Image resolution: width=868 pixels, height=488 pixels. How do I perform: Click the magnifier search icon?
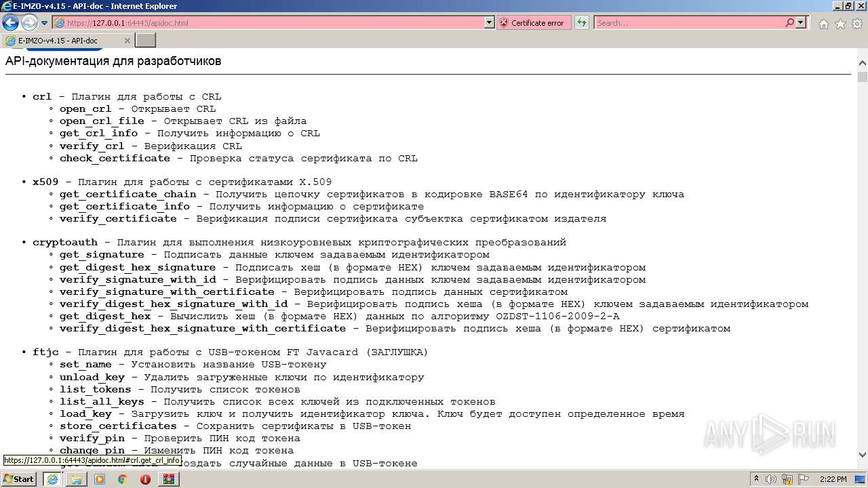(790, 22)
